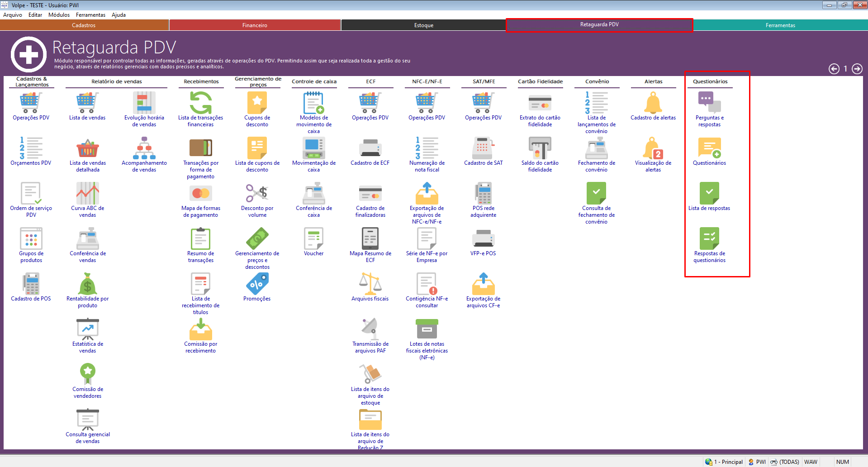
Task: Switch to the Estoque tab
Action: (423, 25)
